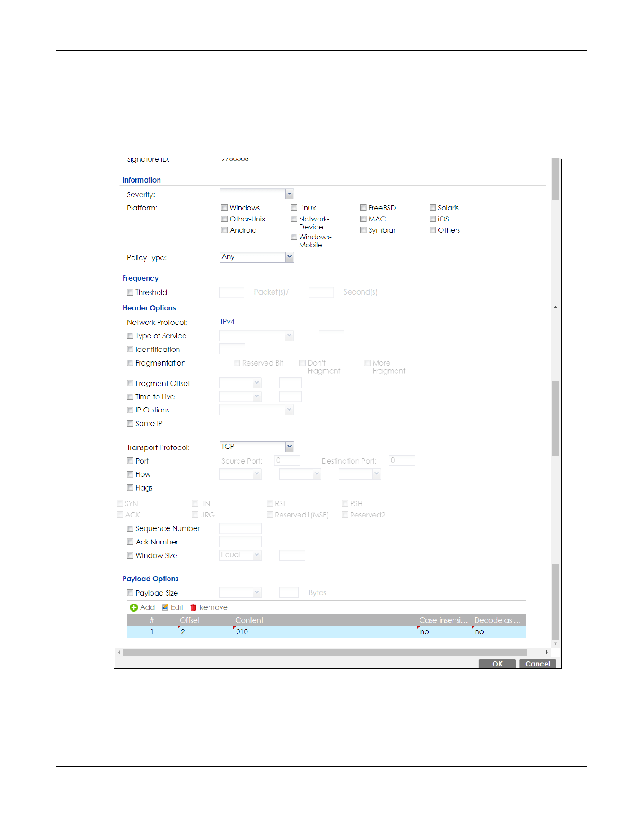This screenshot has width=644, height=833.
Task: Check the Network-Device checkbox
Action: click(294, 219)
